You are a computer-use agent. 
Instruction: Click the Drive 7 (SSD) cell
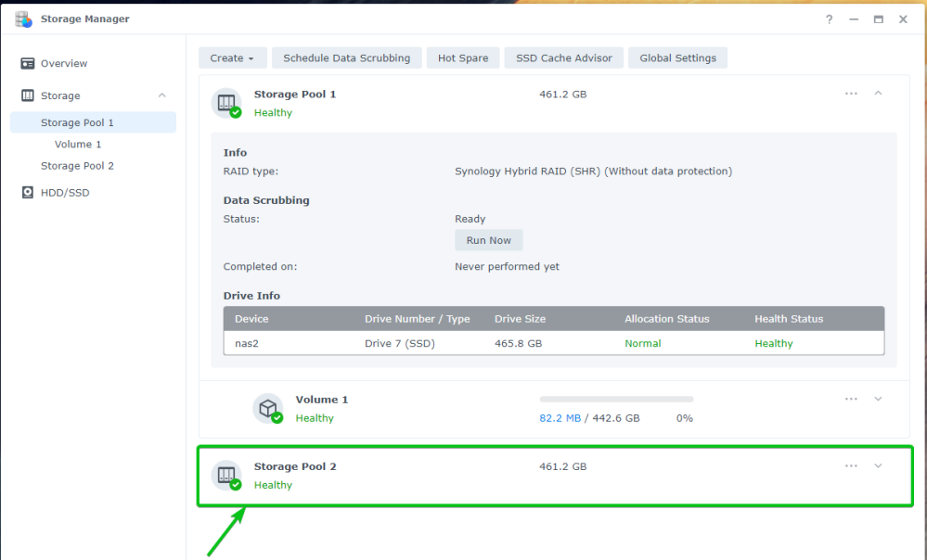[400, 343]
